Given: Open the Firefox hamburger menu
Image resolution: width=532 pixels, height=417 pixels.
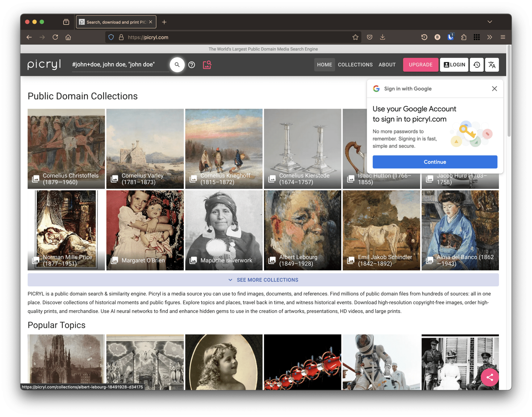Looking at the screenshot, I should click(503, 37).
